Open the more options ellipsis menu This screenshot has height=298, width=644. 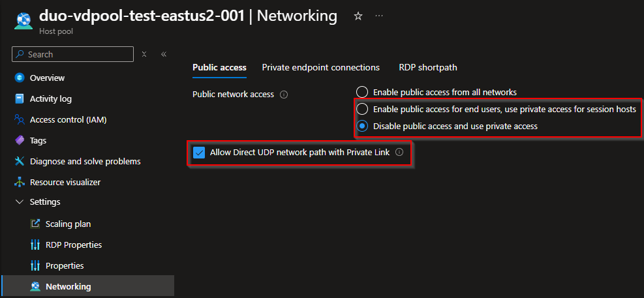pyautogui.click(x=380, y=16)
